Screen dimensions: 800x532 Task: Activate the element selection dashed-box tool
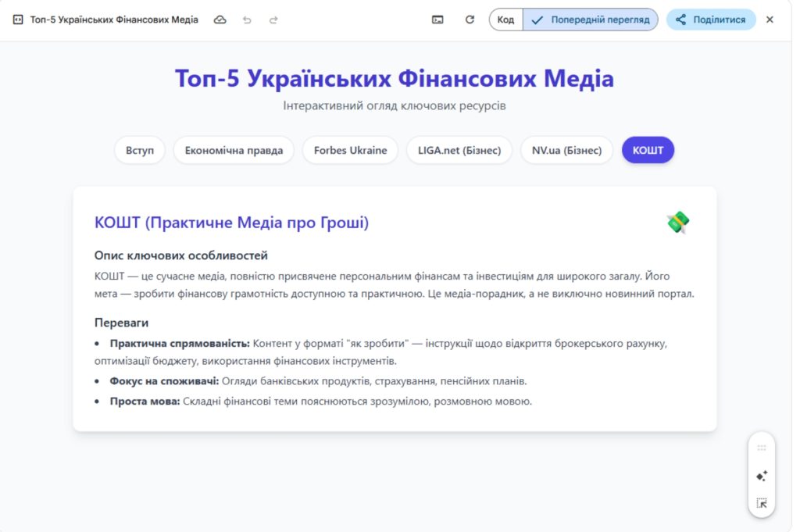761,503
